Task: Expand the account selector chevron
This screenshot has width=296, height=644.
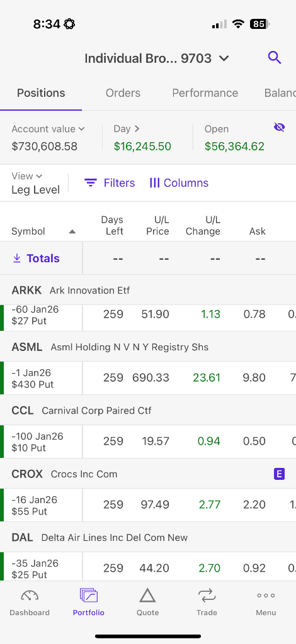Action: 224,58
